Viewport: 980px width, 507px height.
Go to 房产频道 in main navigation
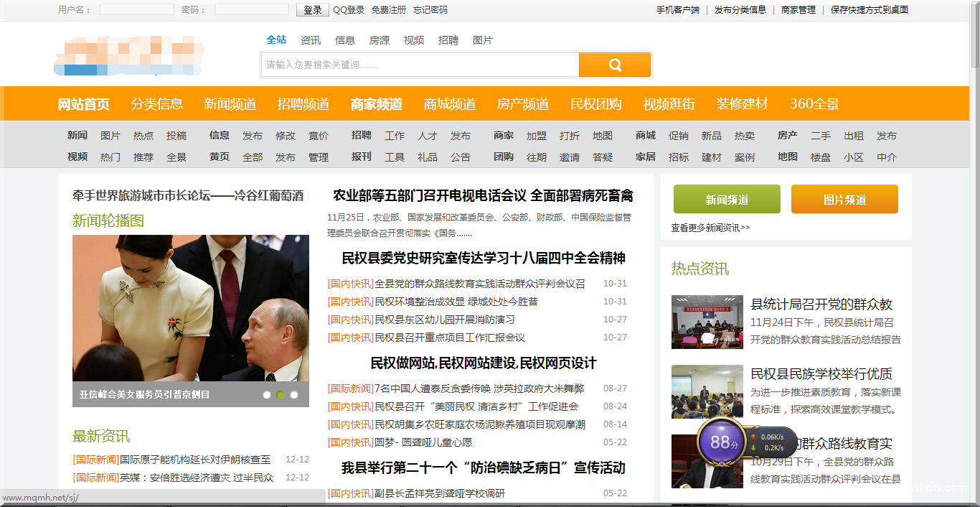click(522, 104)
